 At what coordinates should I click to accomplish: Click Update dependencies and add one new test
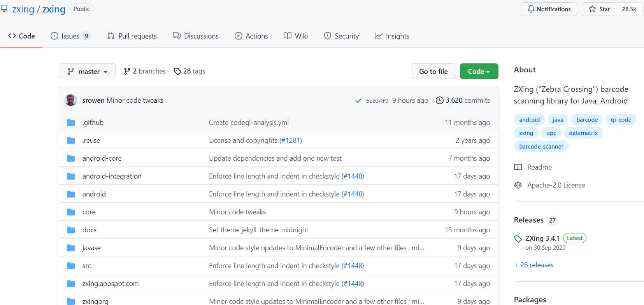pyautogui.click(x=275, y=158)
